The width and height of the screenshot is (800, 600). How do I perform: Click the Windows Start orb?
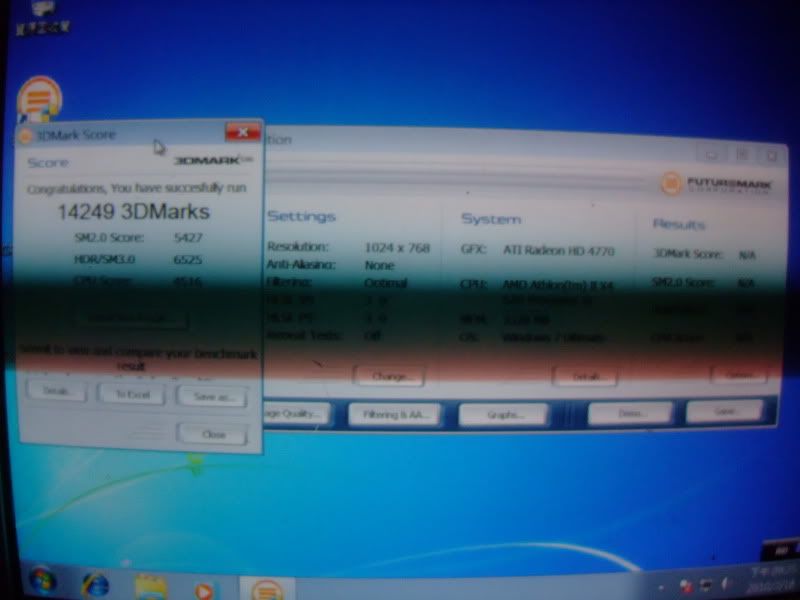click(x=43, y=582)
